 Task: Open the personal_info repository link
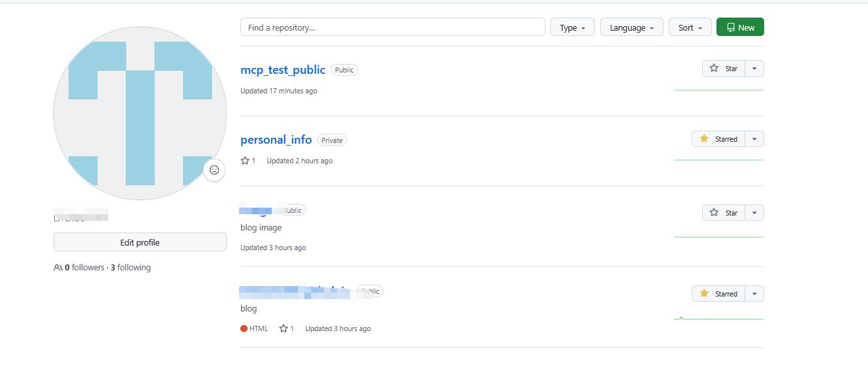(x=276, y=140)
